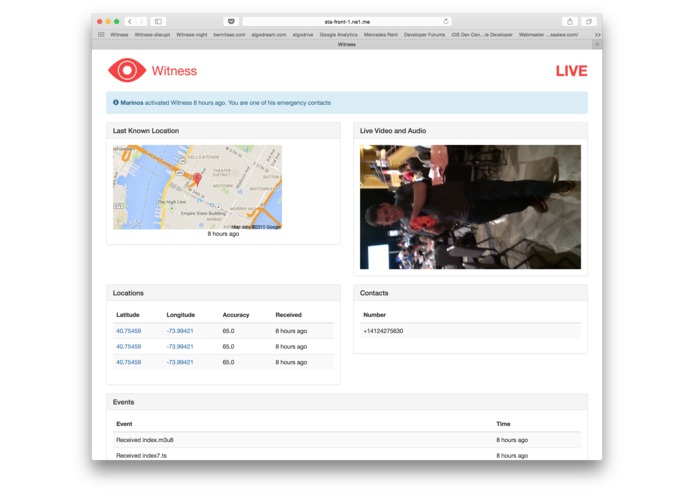Viewport: 695px width, 494px height.
Task: Click the live video feed image
Action: click(470, 207)
